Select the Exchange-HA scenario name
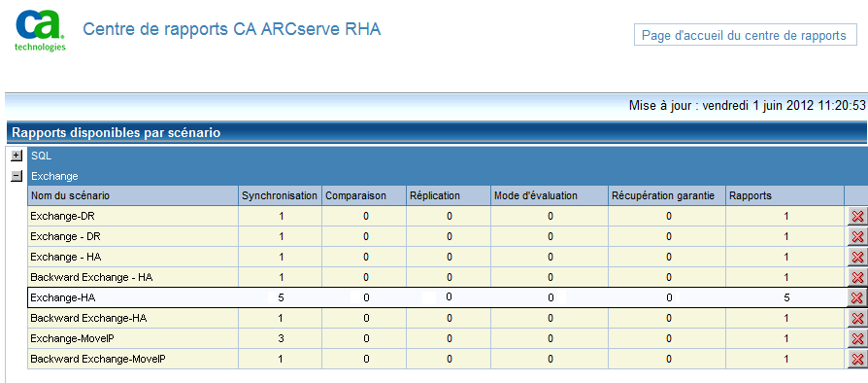868x383 pixels. (x=63, y=297)
